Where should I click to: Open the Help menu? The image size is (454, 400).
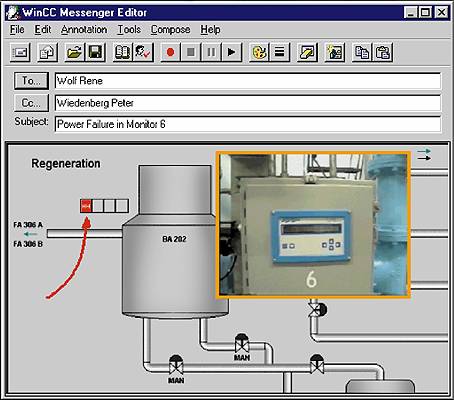(x=210, y=30)
